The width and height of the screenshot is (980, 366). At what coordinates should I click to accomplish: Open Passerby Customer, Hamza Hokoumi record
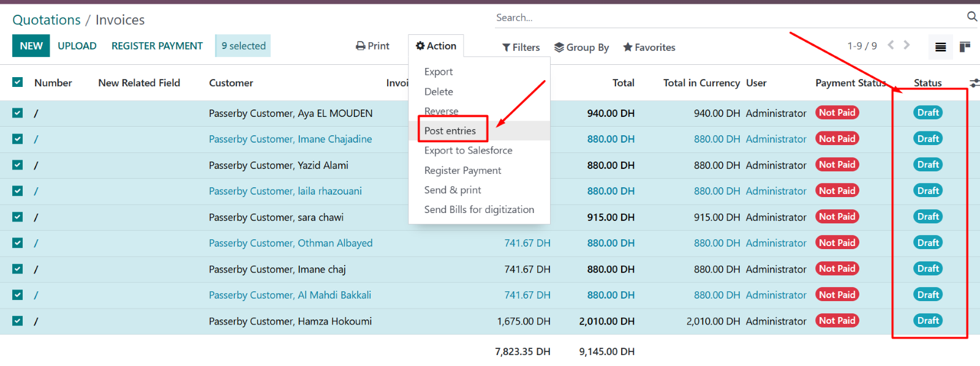click(x=290, y=321)
